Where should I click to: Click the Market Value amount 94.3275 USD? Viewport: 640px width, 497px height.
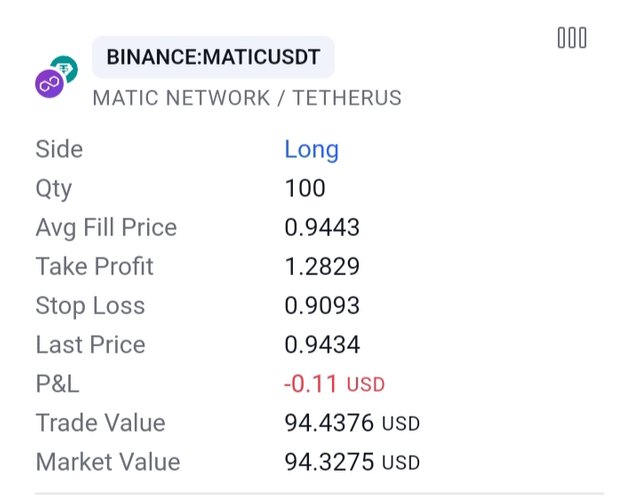pos(352,462)
